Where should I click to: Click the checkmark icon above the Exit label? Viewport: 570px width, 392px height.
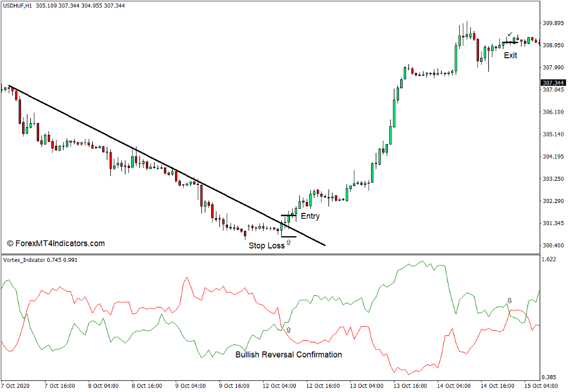click(x=510, y=33)
